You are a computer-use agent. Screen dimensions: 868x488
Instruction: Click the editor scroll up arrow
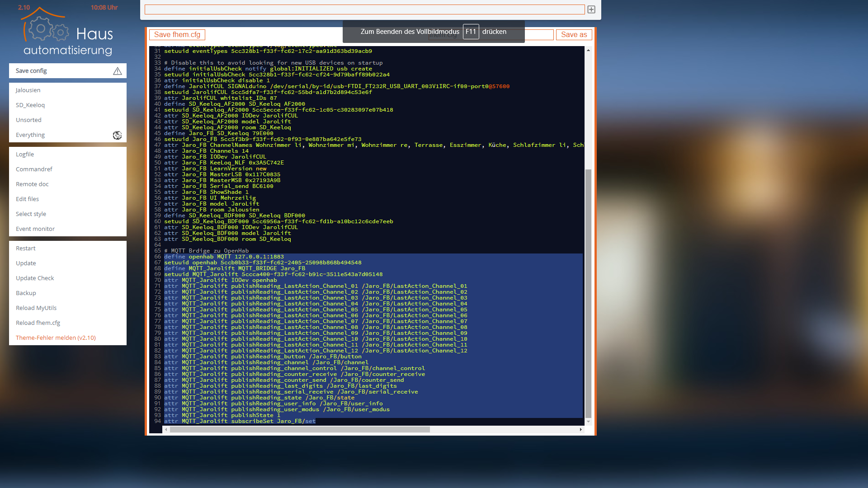point(588,50)
